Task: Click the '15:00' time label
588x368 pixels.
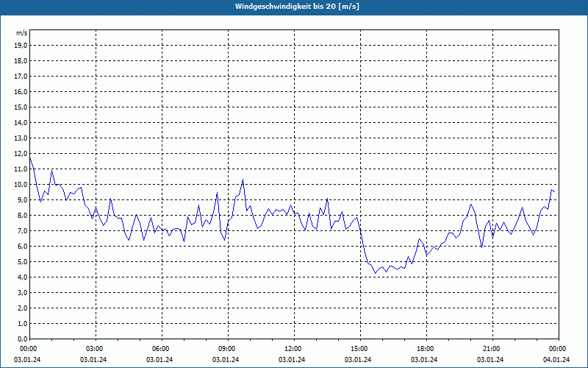Action: click(359, 349)
